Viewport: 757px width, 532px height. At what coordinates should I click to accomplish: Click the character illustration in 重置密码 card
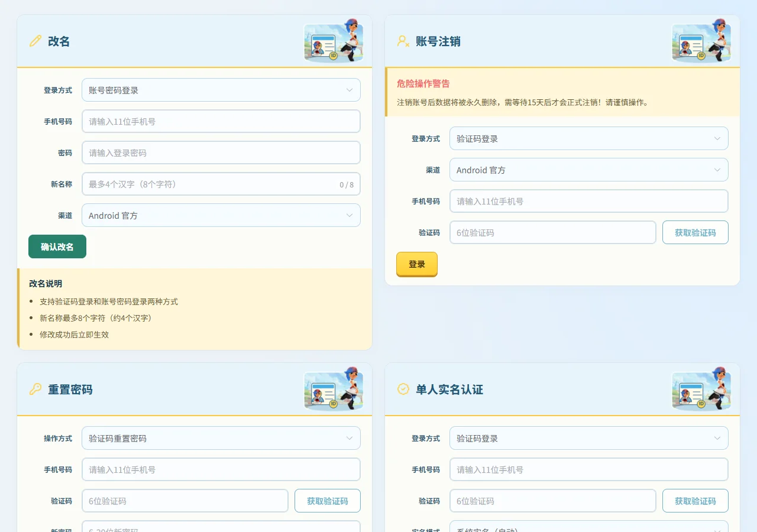pos(334,388)
